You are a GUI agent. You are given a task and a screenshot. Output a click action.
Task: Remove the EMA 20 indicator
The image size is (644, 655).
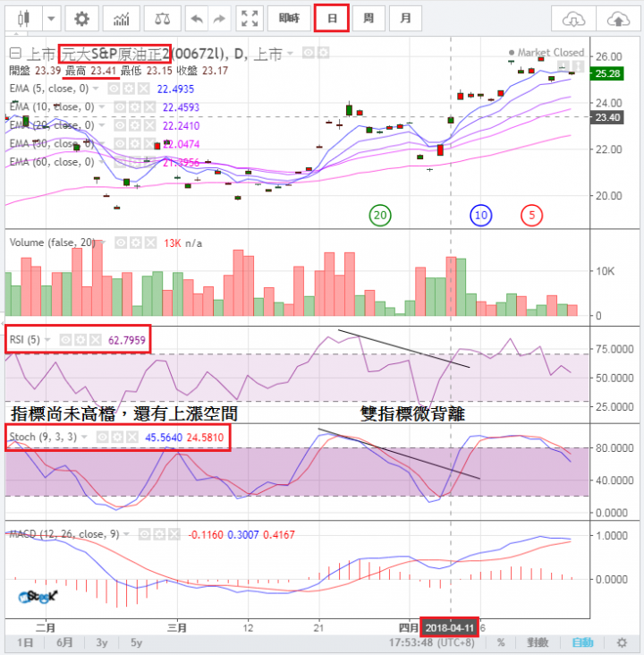point(149,125)
